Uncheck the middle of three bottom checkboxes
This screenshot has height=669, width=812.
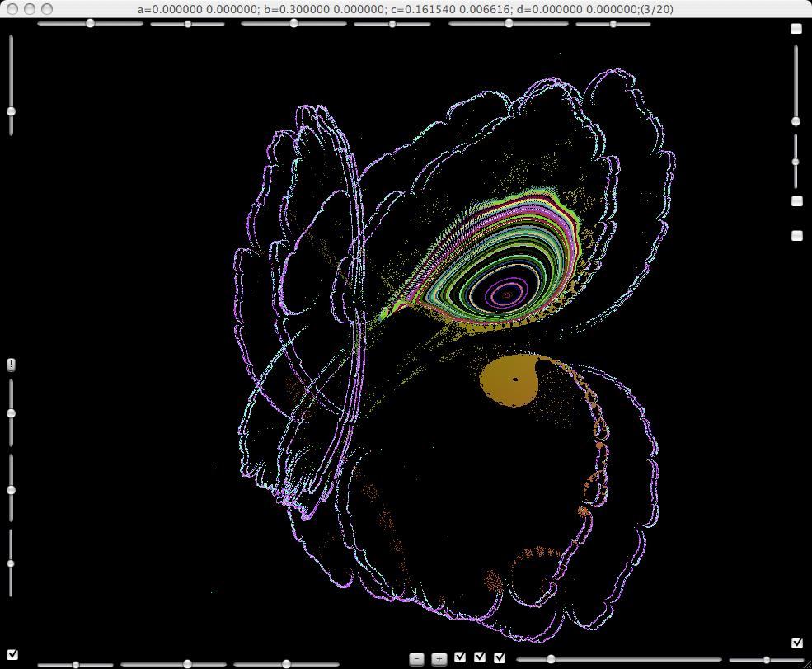[x=480, y=657]
